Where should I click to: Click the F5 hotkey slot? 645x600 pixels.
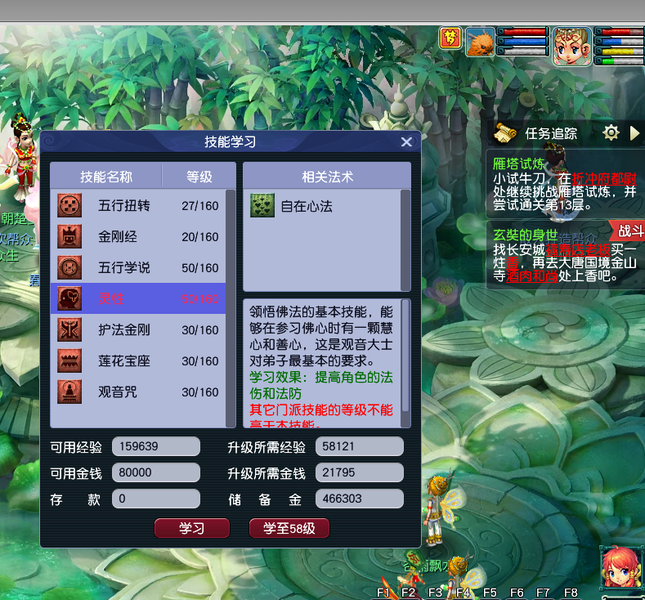pyautogui.click(x=490, y=593)
